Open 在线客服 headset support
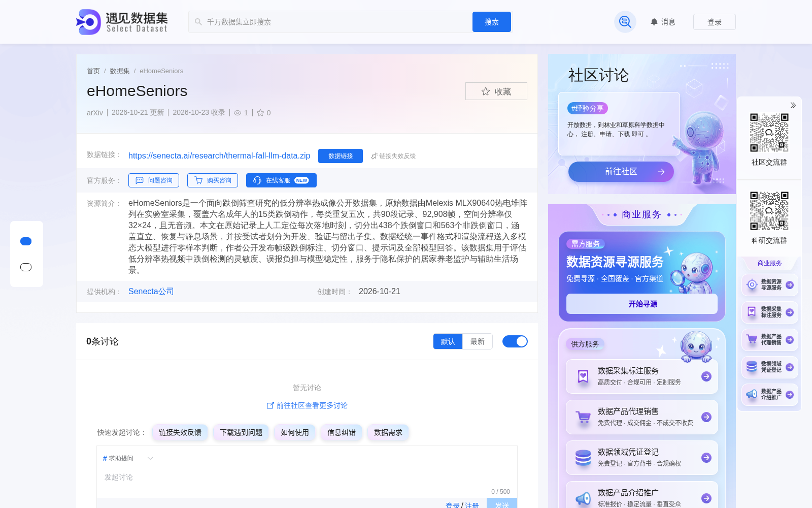The width and height of the screenshot is (812, 508). pos(281,180)
